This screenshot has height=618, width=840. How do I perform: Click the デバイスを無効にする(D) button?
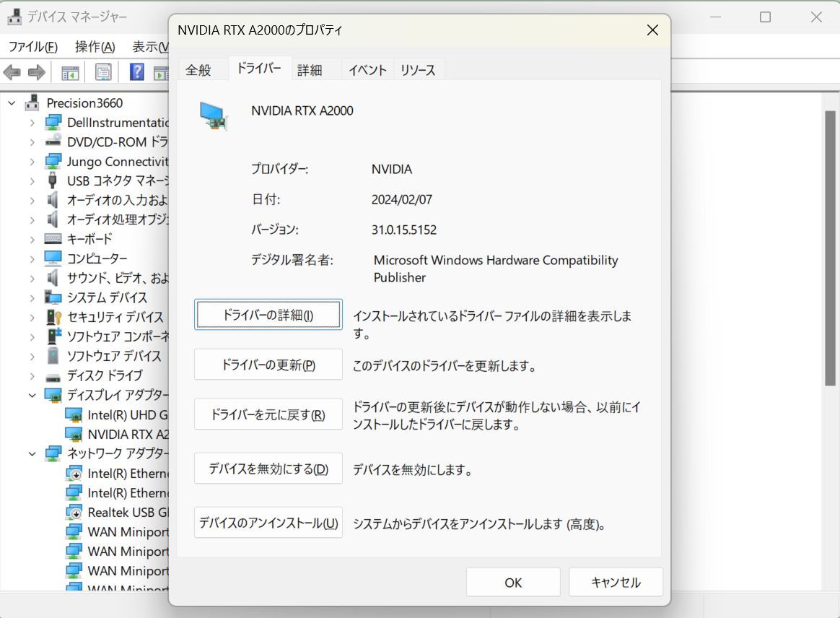coord(268,469)
